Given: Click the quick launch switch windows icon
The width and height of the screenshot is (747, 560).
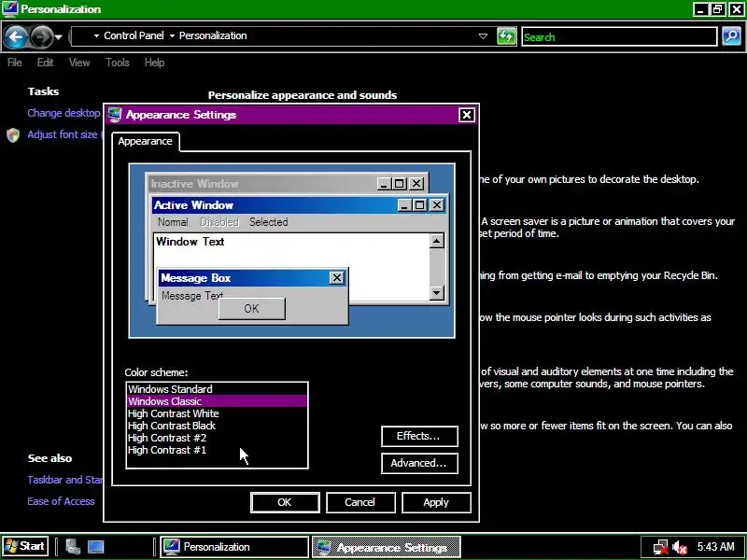Looking at the screenshot, I should (73, 547).
